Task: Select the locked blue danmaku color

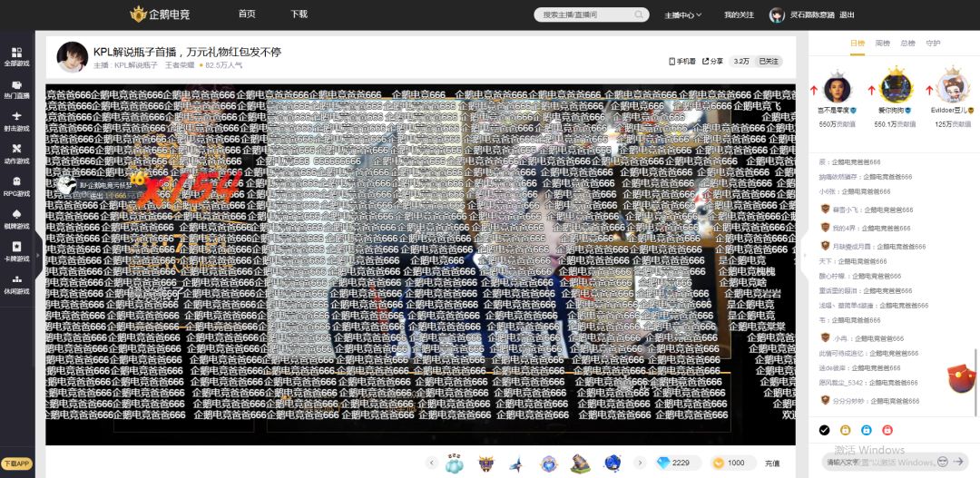Action: (867, 430)
